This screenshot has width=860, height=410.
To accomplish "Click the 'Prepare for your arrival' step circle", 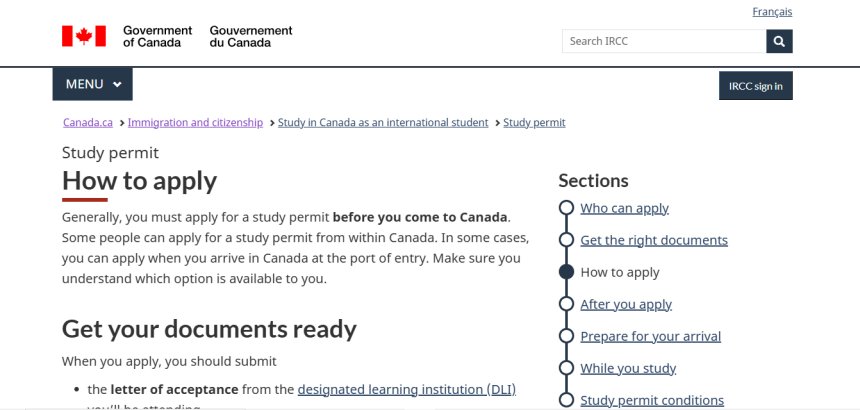I will pos(566,336).
